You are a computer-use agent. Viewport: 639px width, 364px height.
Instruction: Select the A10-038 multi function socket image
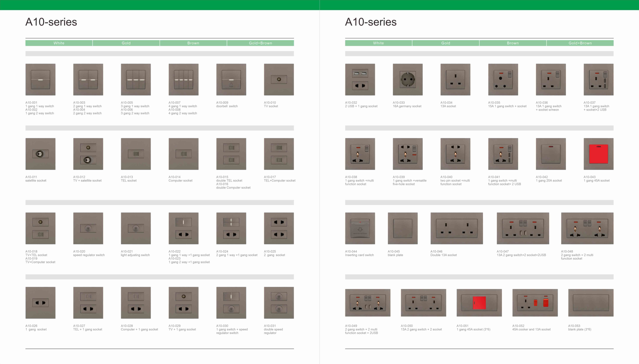point(360,154)
